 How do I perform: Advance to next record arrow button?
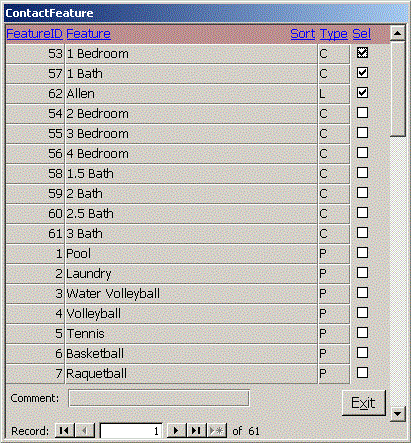click(x=176, y=431)
